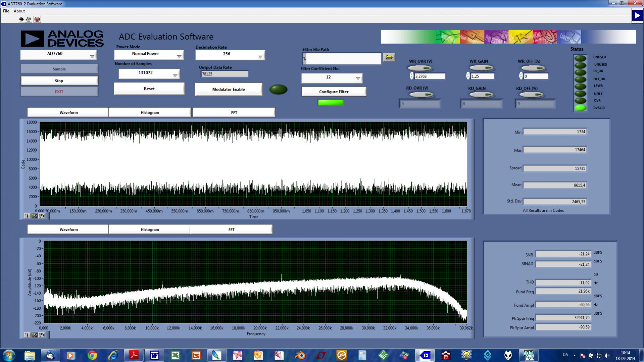Open the Number of Samples dropdown showing 131072

tap(149, 74)
